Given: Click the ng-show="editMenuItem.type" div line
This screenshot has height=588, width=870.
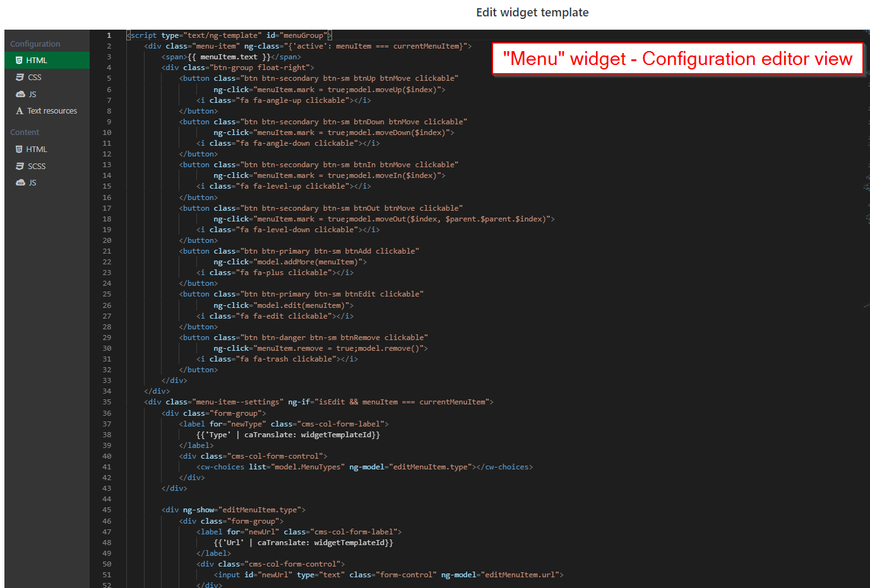Looking at the screenshot, I should click(x=234, y=510).
